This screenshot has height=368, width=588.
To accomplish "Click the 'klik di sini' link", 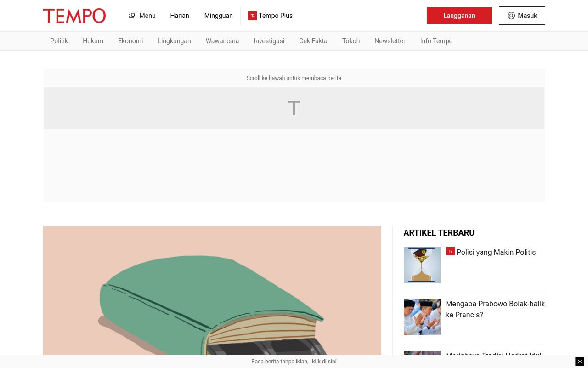I will coord(324,362).
